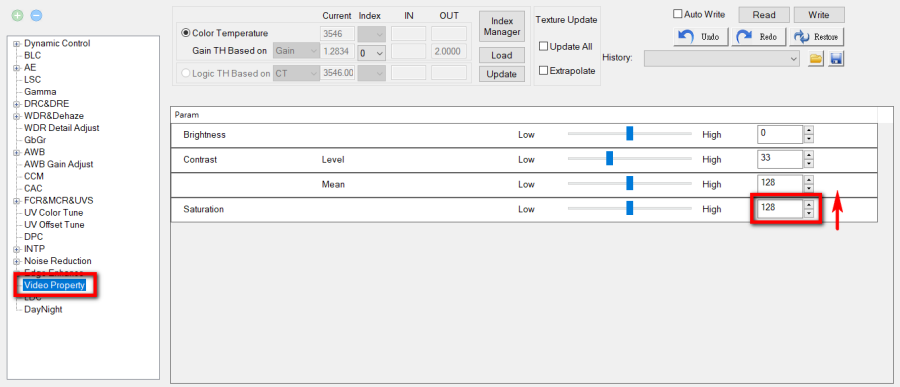Enable the Auto Write checkbox
The width and height of the screenshot is (900, 387).
[677, 14]
